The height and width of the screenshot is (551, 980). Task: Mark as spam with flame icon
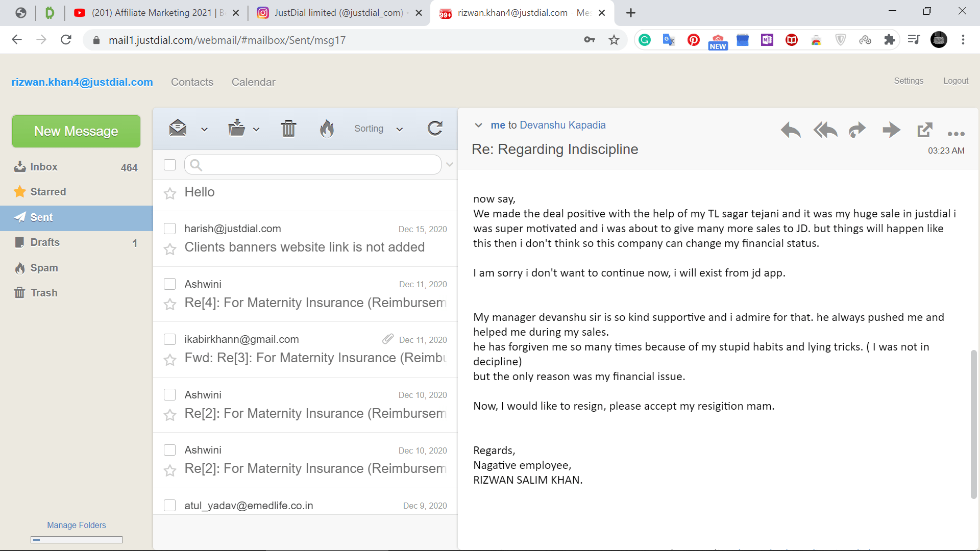click(327, 129)
